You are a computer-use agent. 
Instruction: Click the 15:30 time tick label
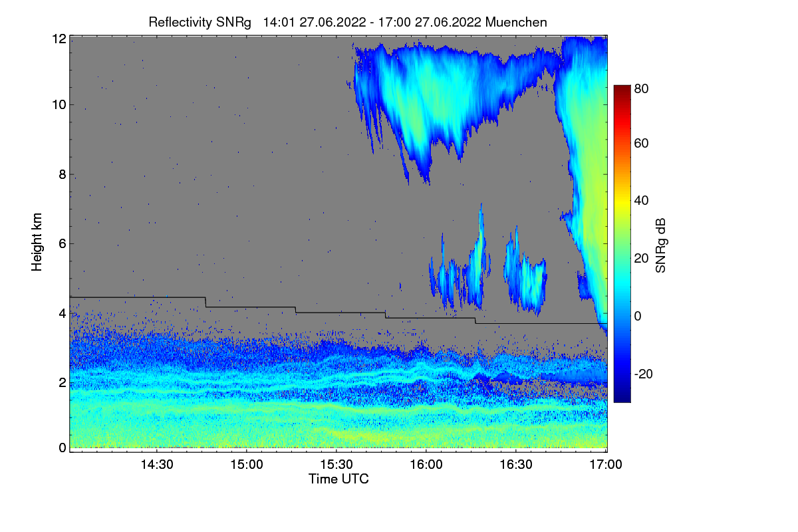[336, 465]
